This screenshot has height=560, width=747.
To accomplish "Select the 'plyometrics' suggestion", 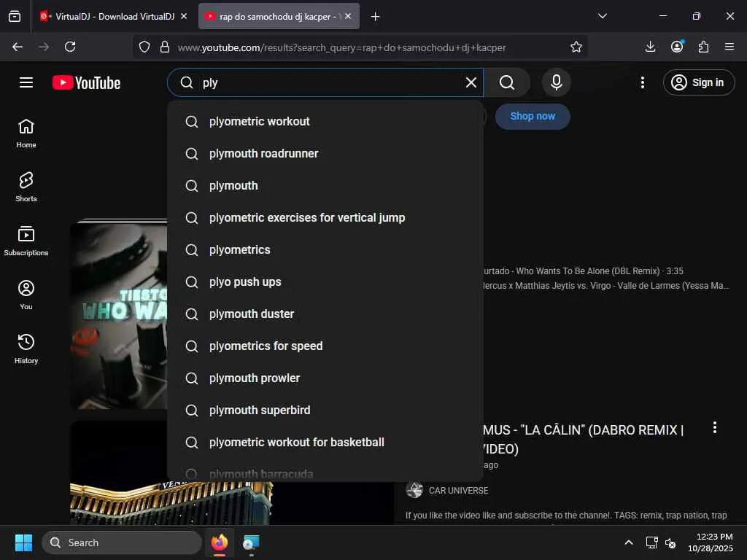I will (325, 249).
